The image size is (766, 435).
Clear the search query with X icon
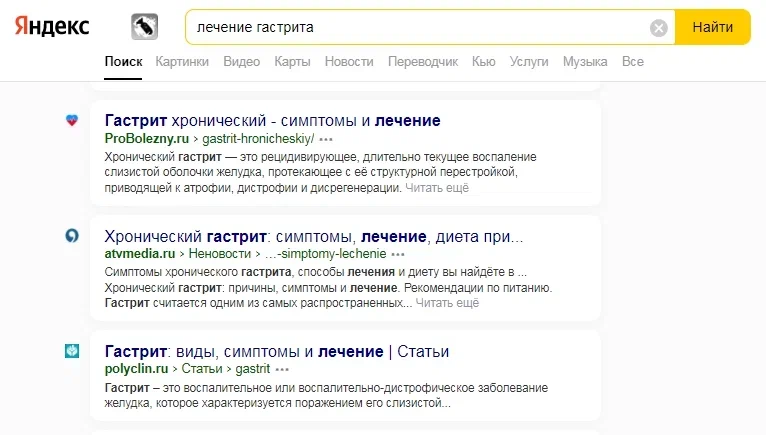(658, 28)
